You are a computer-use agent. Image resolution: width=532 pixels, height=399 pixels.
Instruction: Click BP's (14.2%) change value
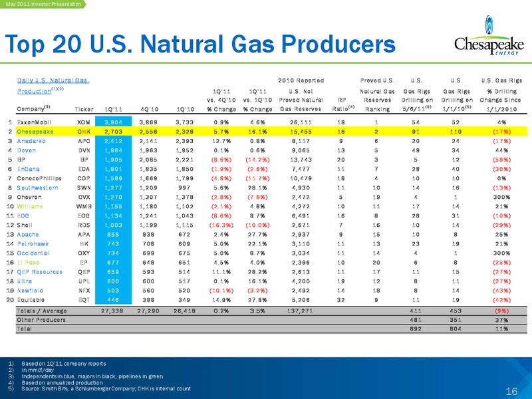[x=257, y=160]
